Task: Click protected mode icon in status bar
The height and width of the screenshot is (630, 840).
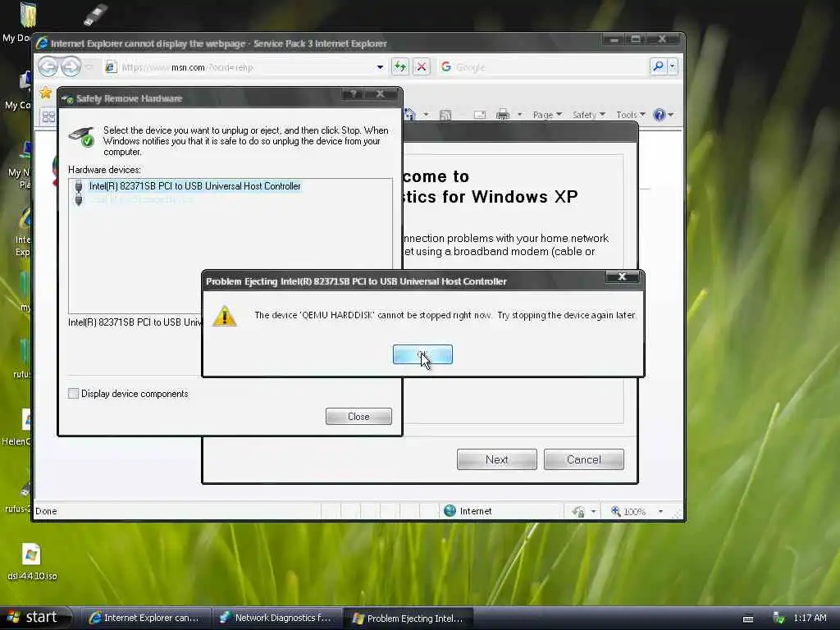Action: [578, 512]
